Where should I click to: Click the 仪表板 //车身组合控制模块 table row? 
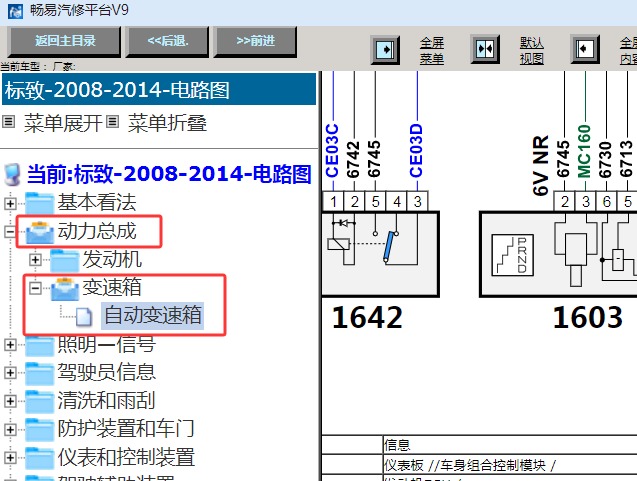pos(510,464)
